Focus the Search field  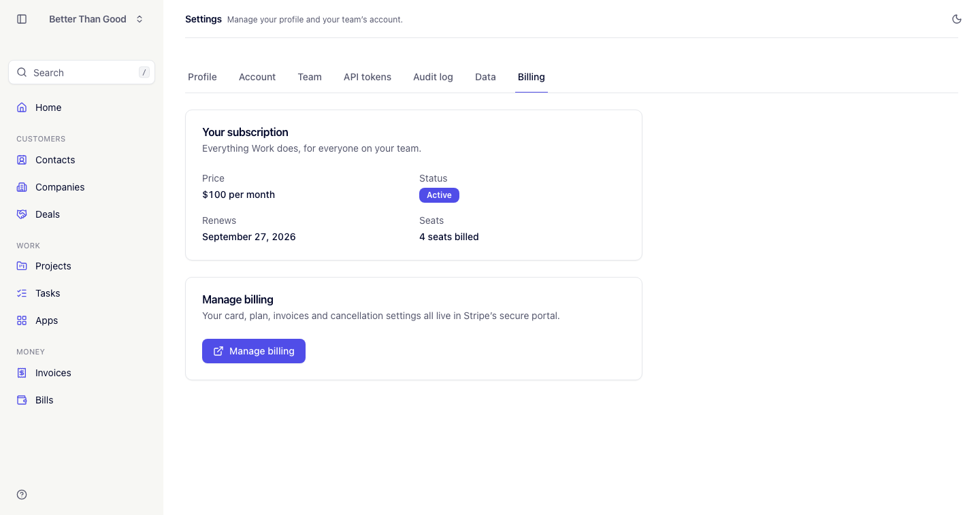82,73
